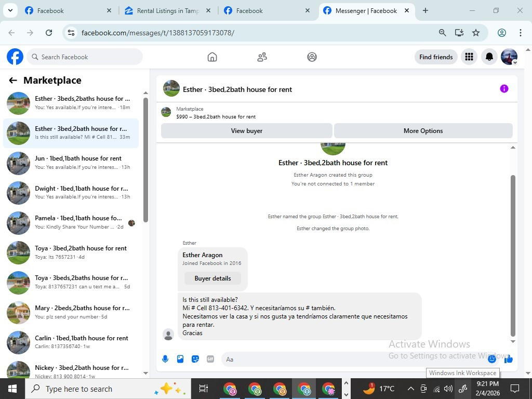The image size is (532, 399).
Task: Go forward with browser forward arrow
Action: pos(30,33)
